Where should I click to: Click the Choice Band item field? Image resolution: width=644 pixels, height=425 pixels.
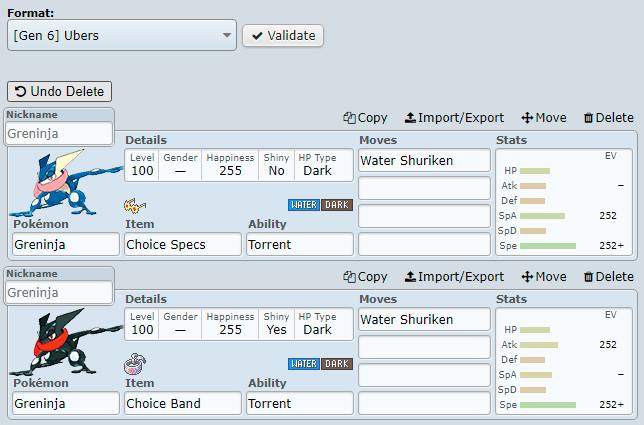183,403
